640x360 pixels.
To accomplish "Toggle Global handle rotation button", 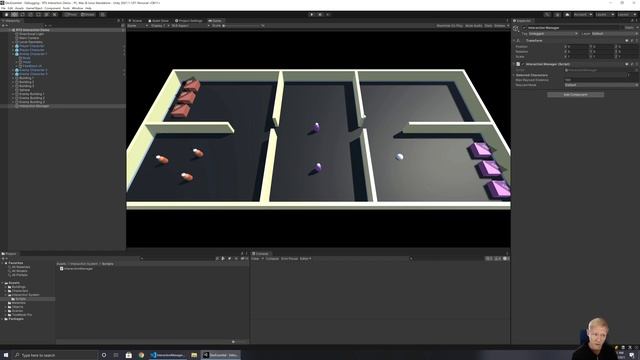I will pyautogui.click(x=88, y=14).
